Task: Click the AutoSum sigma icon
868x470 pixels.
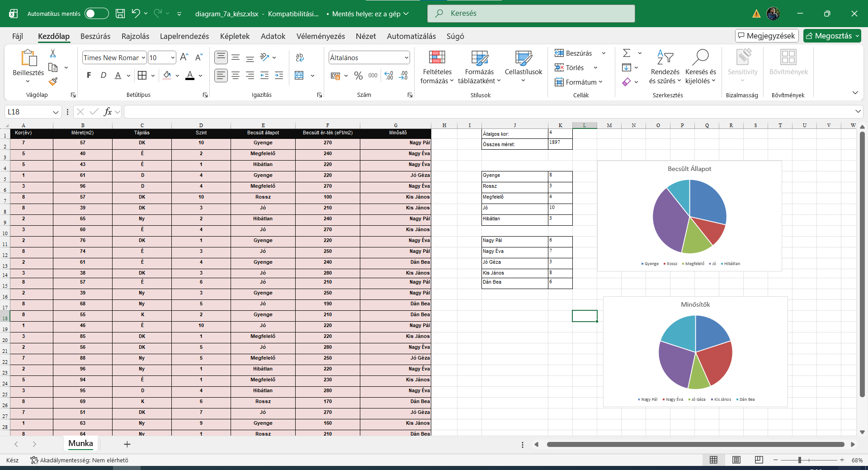Action: [x=627, y=53]
